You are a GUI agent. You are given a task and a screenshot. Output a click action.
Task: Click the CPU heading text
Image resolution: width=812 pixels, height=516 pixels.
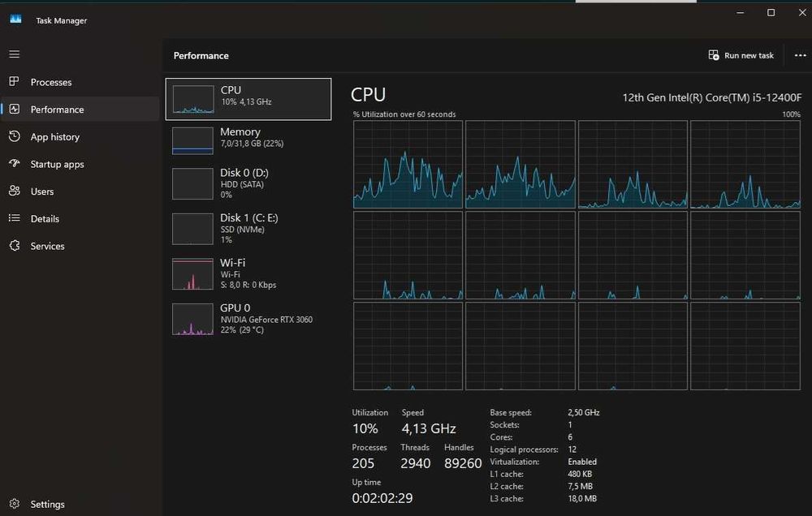coord(368,95)
